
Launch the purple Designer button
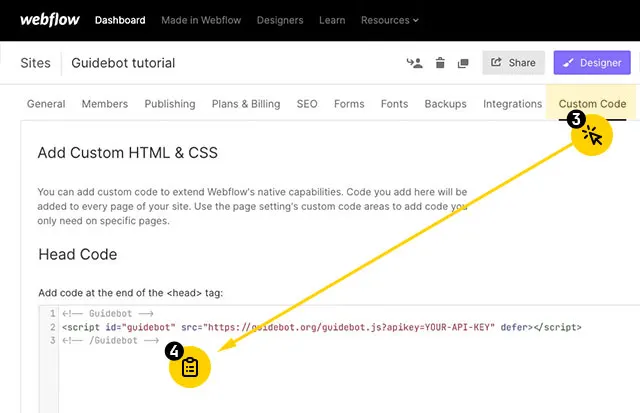tap(592, 63)
